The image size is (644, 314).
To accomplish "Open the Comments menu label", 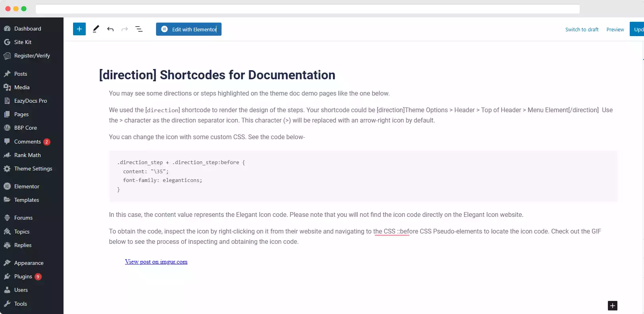I will point(27,142).
